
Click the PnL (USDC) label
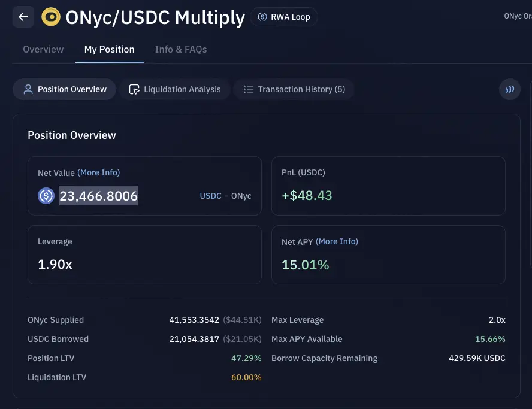coord(303,172)
